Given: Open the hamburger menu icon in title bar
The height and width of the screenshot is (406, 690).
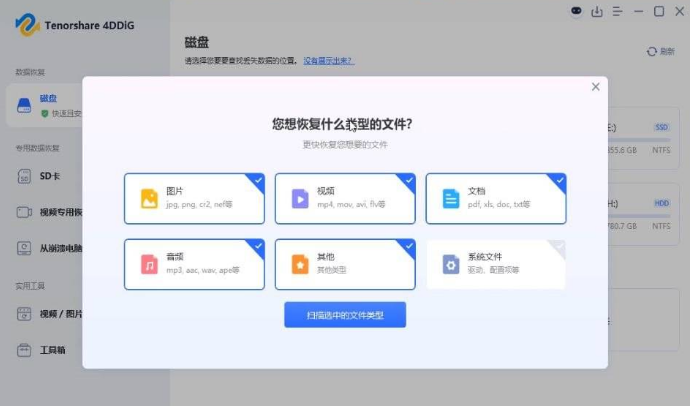Looking at the screenshot, I should tap(617, 11).
